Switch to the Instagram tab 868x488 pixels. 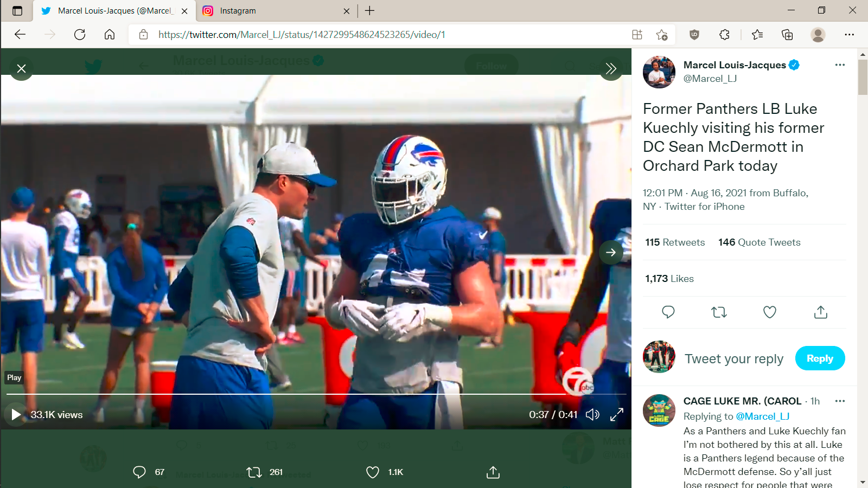point(276,11)
